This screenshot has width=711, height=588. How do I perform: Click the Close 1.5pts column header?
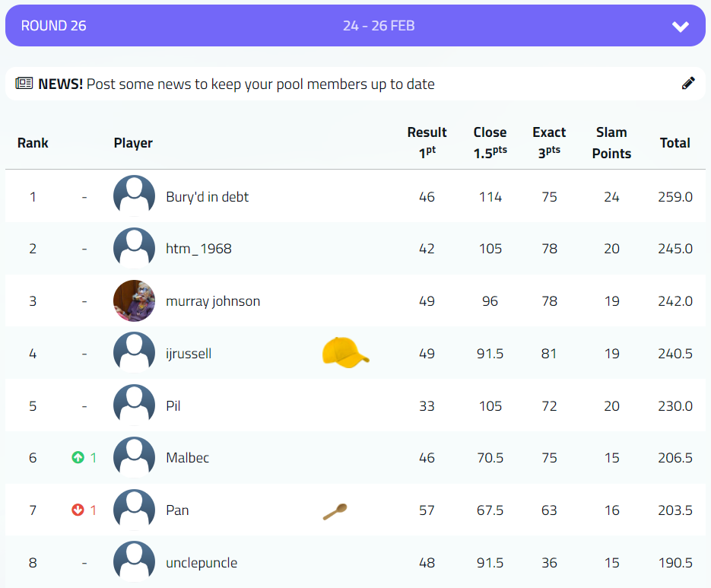pyautogui.click(x=490, y=143)
